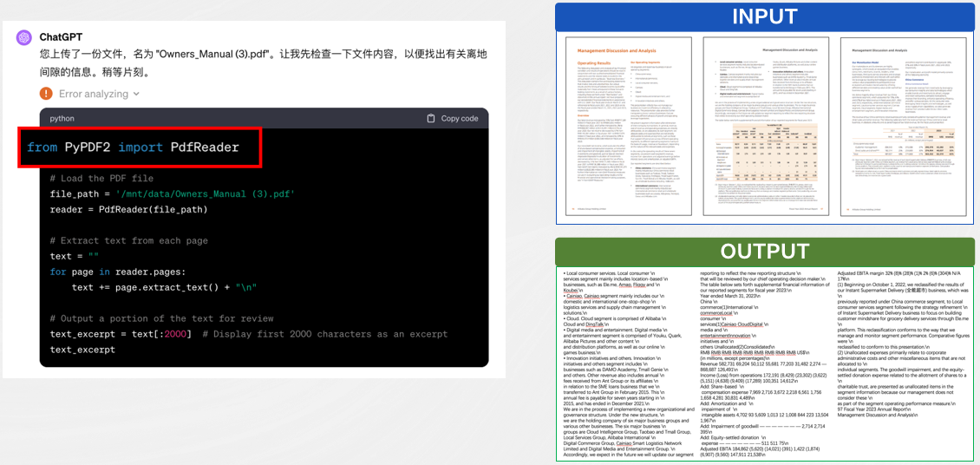Click the "text_excerpt = text[:2000]" assignment

coord(121,334)
